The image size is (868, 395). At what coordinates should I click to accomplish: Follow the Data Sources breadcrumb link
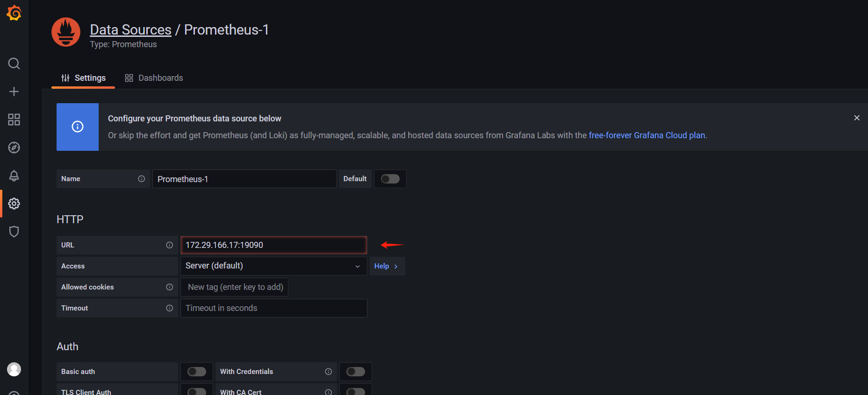point(130,30)
